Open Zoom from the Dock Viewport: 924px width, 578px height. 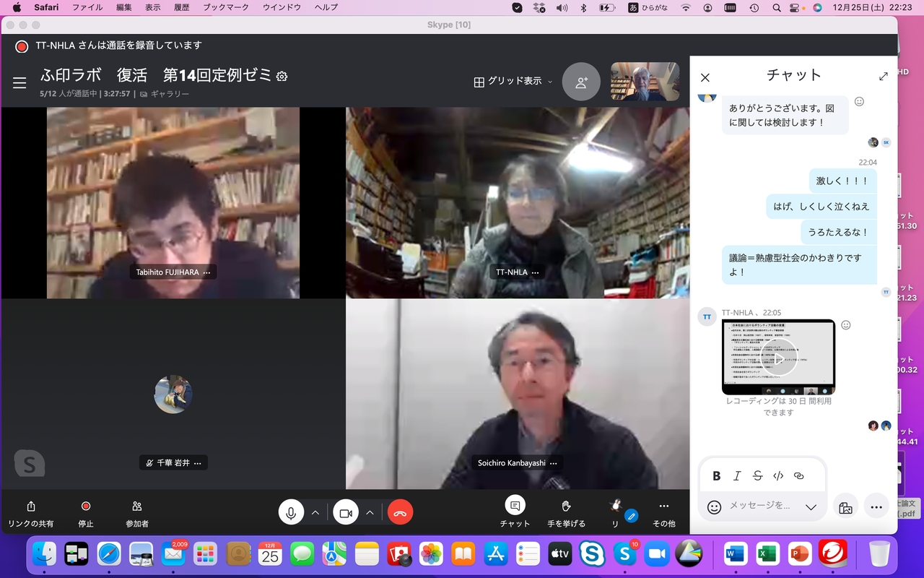pyautogui.click(x=657, y=554)
